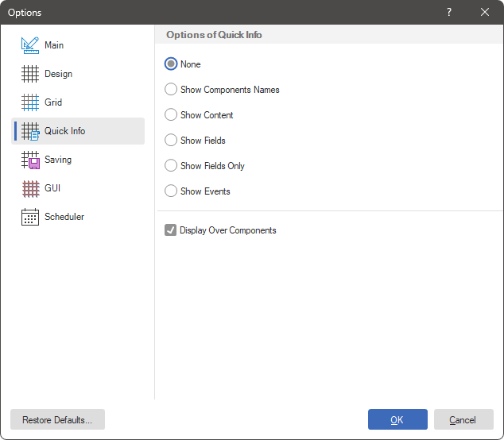
Task: Enable the Show Events radio button
Action: (171, 191)
